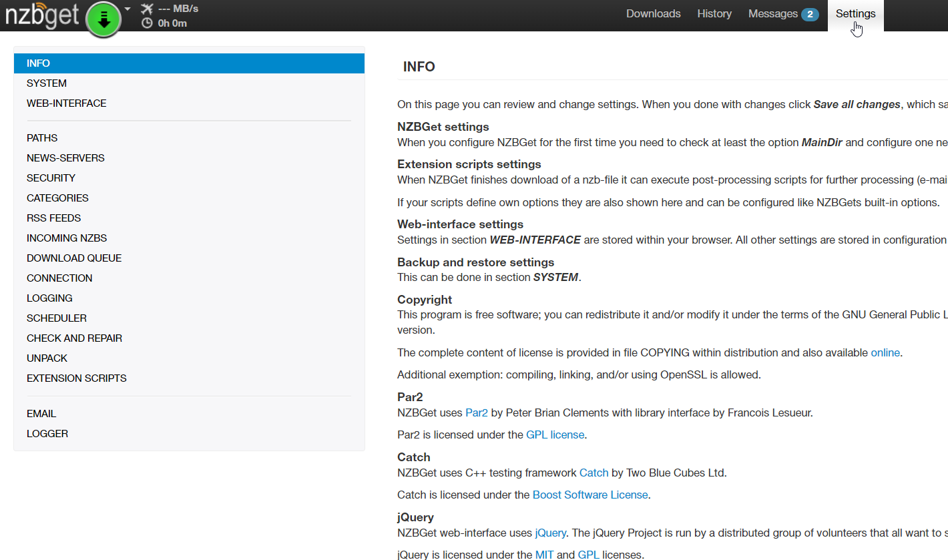
Task: Go to the INCOMING NZBS section
Action: [x=189, y=238]
